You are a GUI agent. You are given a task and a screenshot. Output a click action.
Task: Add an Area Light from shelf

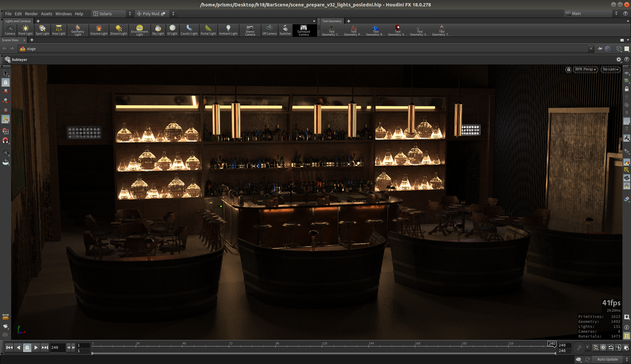tap(59, 30)
